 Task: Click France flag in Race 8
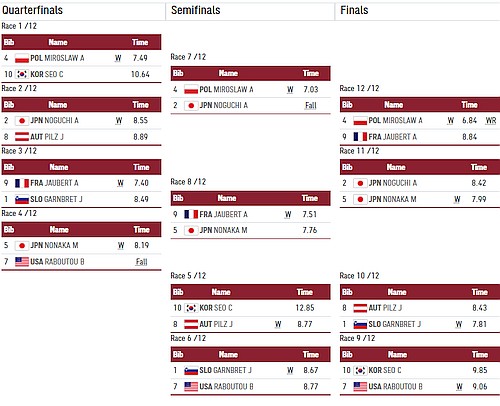coord(191,214)
